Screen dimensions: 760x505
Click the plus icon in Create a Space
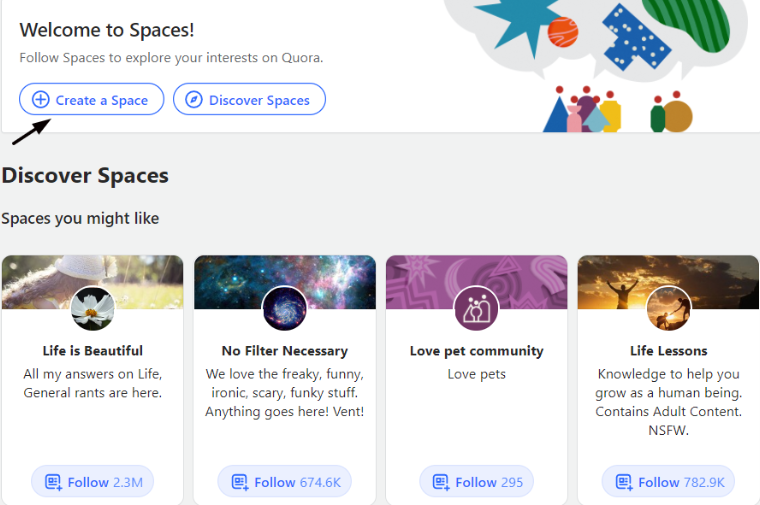(x=41, y=100)
